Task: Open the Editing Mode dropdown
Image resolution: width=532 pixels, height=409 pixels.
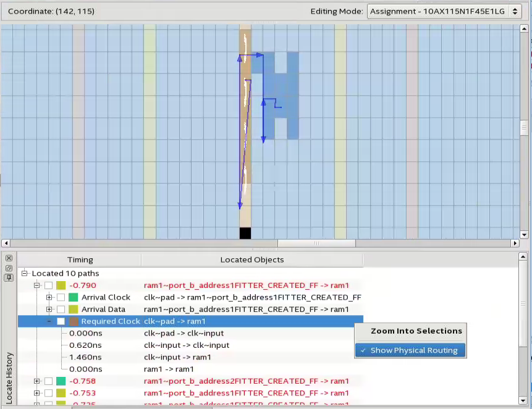Action: (444, 12)
